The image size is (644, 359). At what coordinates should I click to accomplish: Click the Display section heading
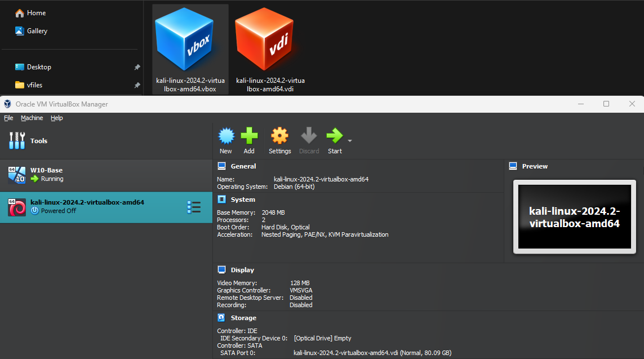pos(242,271)
